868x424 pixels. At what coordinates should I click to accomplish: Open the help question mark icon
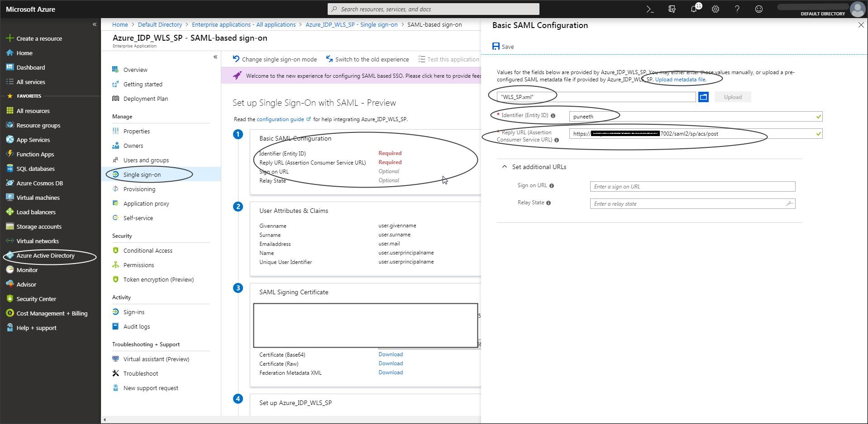point(737,9)
